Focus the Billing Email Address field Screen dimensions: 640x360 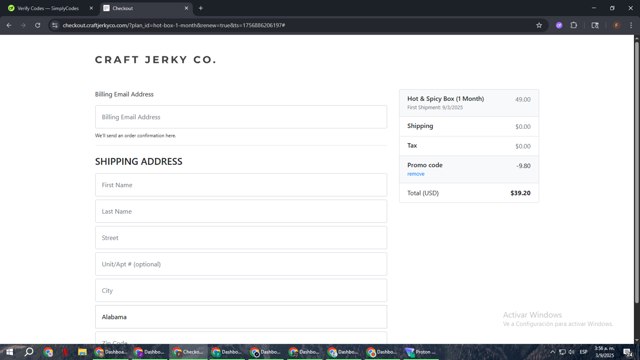(x=241, y=117)
